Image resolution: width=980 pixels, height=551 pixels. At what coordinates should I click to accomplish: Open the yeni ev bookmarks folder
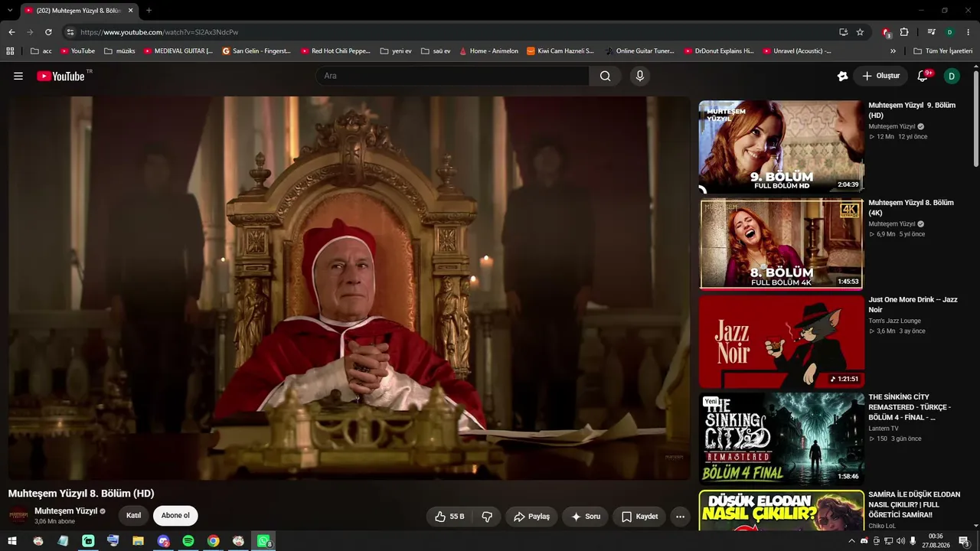[x=396, y=51]
